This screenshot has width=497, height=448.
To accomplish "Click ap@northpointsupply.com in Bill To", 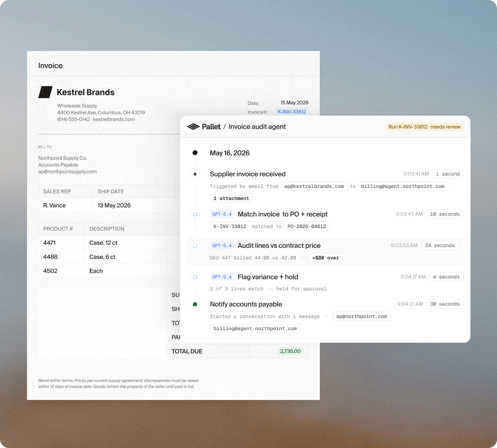I will 67,172.
